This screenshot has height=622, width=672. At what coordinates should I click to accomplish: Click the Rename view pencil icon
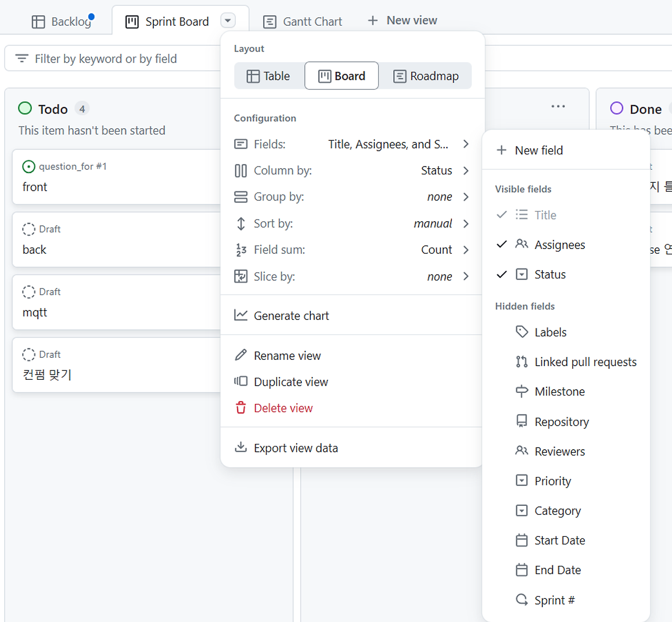point(241,356)
